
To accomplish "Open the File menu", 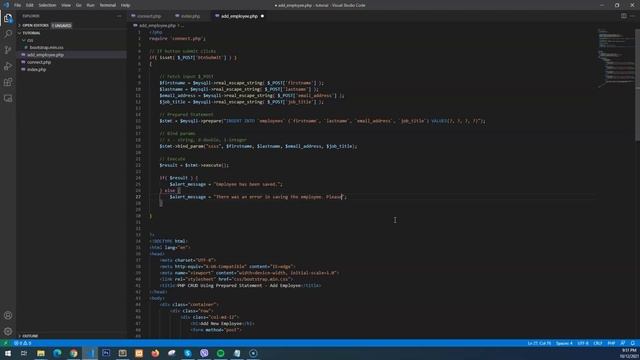I will (x=18, y=5).
